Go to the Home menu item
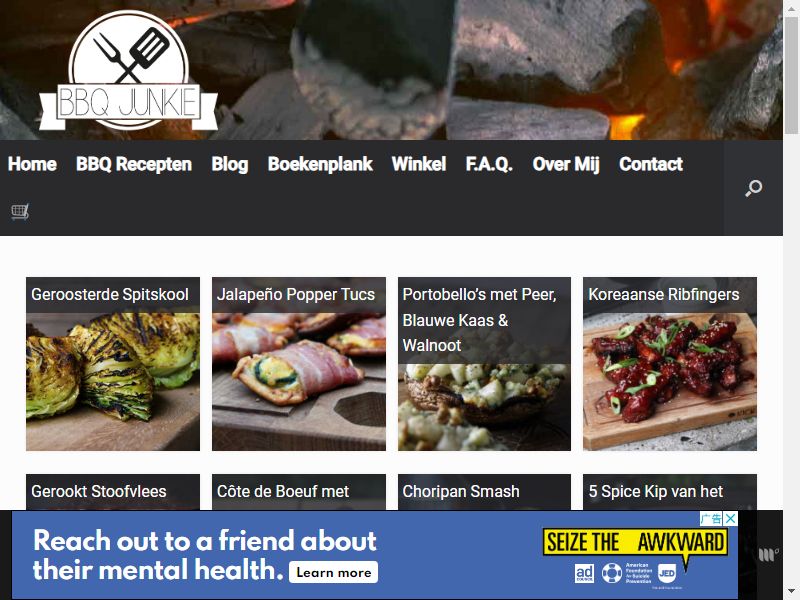The width and height of the screenshot is (800, 600). pyautogui.click(x=32, y=164)
